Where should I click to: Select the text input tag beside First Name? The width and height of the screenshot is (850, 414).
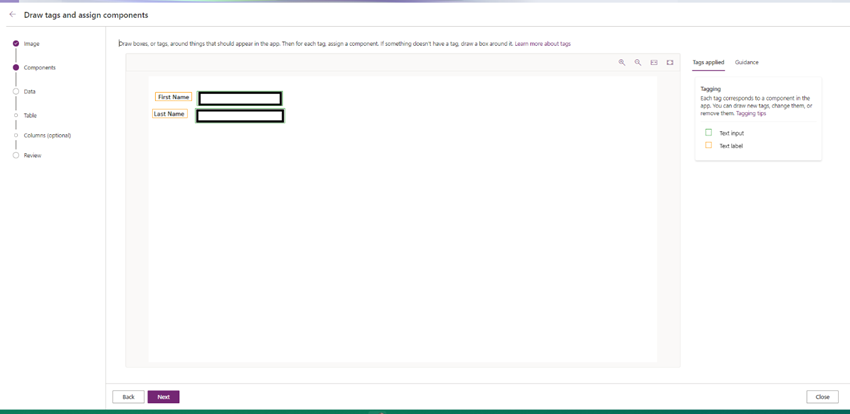pos(240,99)
